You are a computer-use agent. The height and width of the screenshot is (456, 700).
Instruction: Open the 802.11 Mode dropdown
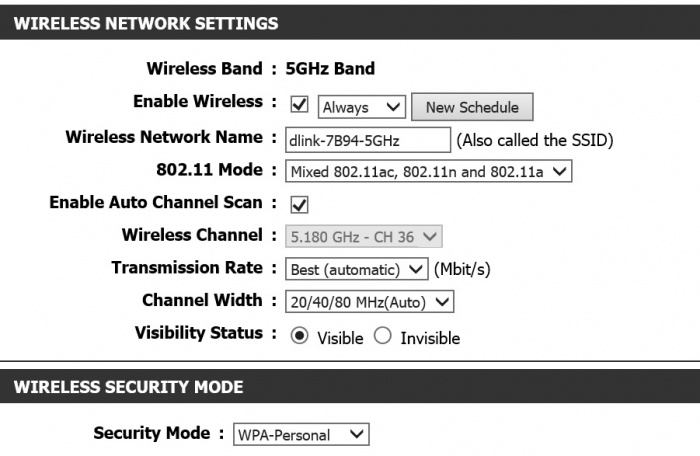pyautogui.click(x=429, y=172)
